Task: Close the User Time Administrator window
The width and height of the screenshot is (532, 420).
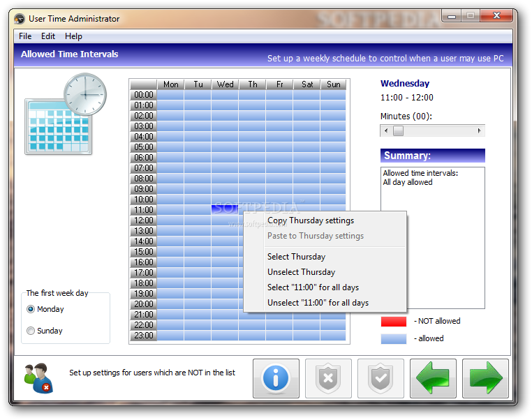Action: 496,15
